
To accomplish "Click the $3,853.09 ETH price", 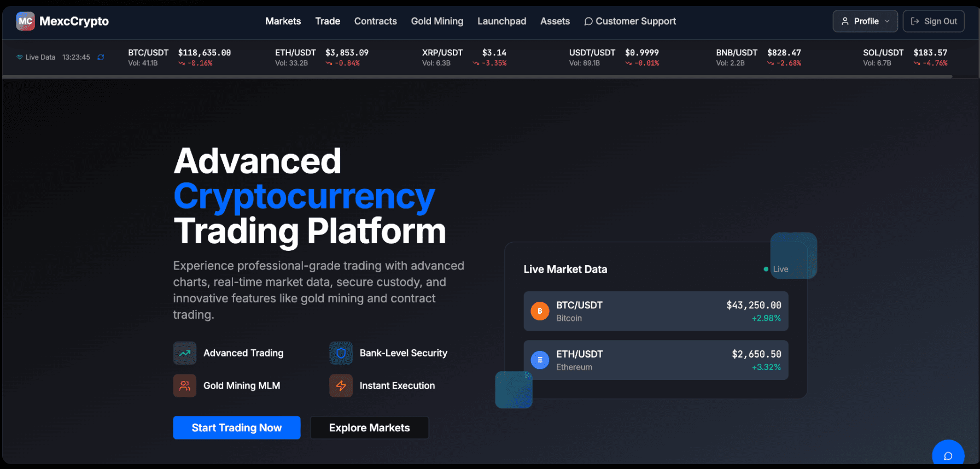I will pyautogui.click(x=347, y=52).
